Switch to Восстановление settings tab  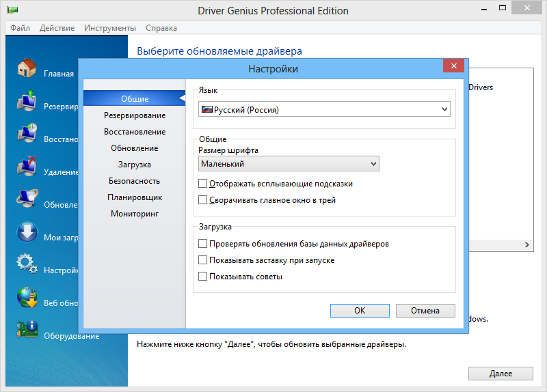[134, 132]
